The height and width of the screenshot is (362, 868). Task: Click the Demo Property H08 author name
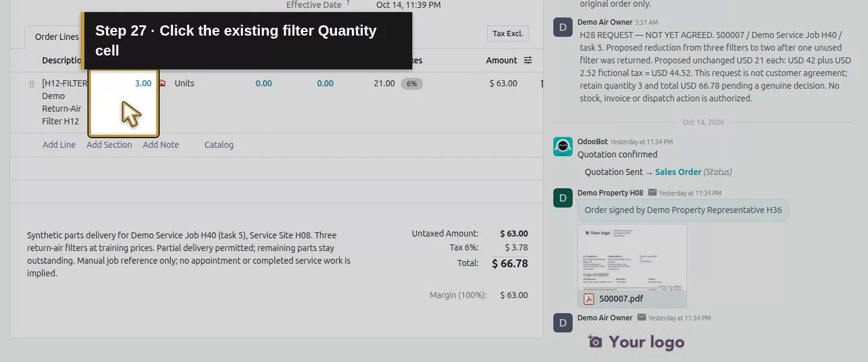(610, 192)
